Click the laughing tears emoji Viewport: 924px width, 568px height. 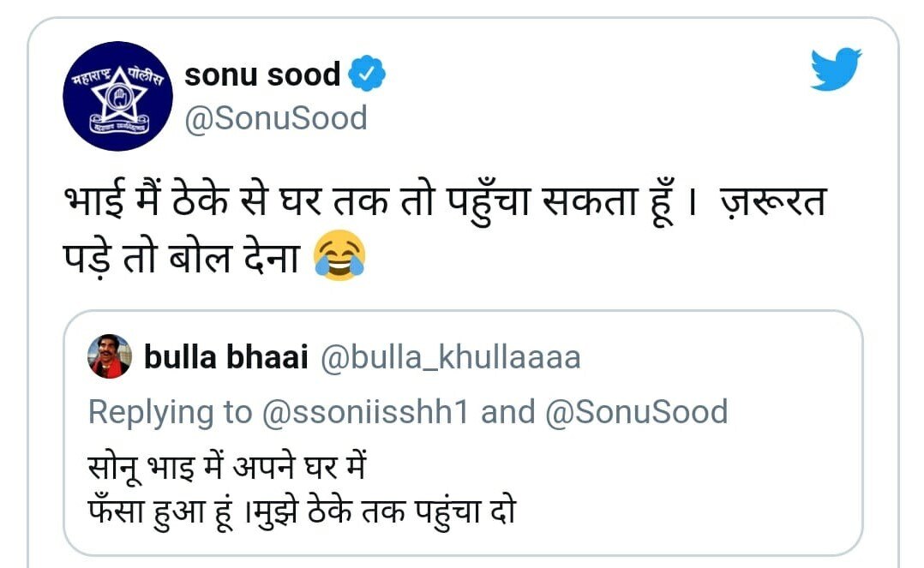(x=339, y=255)
